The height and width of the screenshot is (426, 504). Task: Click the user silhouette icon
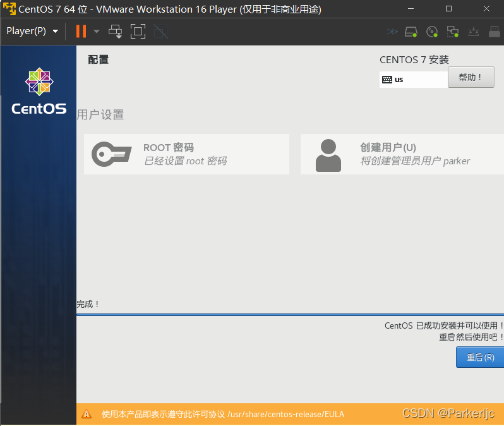click(x=328, y=155)
